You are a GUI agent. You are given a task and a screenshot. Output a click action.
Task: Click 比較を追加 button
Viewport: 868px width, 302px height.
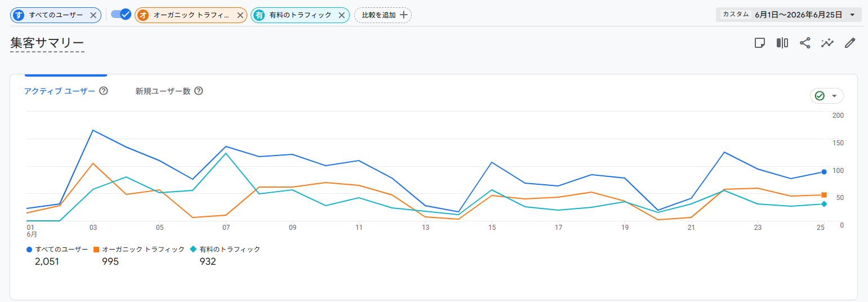click(x=383, y=15)
